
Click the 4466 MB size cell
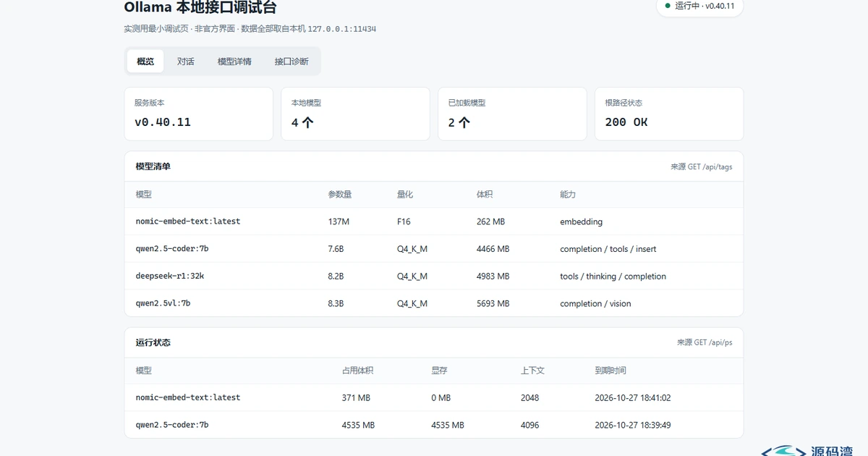point(493,249)
